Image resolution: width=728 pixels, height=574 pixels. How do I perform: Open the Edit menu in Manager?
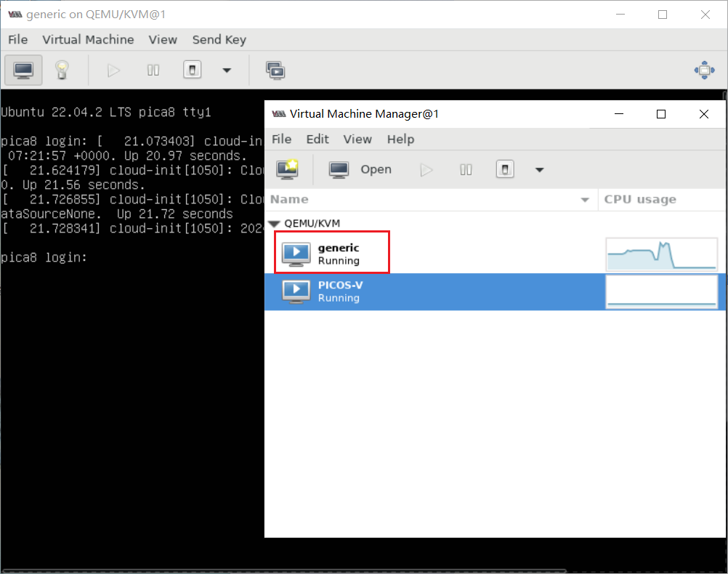point(318,139)
